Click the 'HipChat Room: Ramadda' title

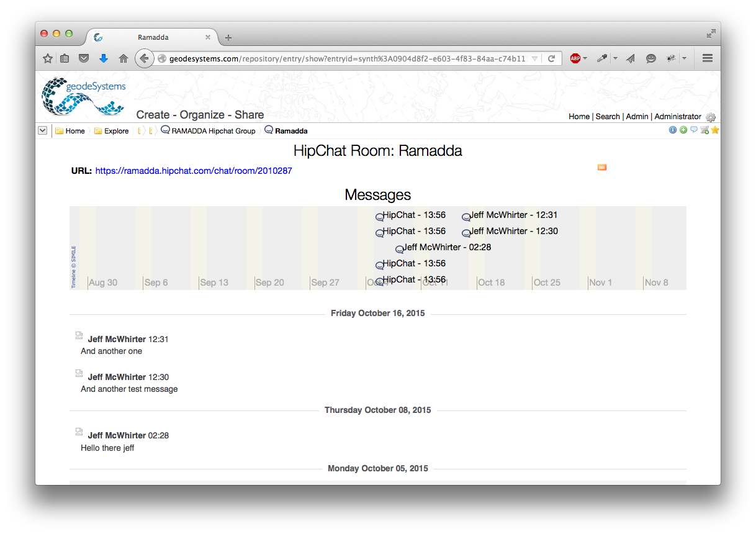point(378,151)
